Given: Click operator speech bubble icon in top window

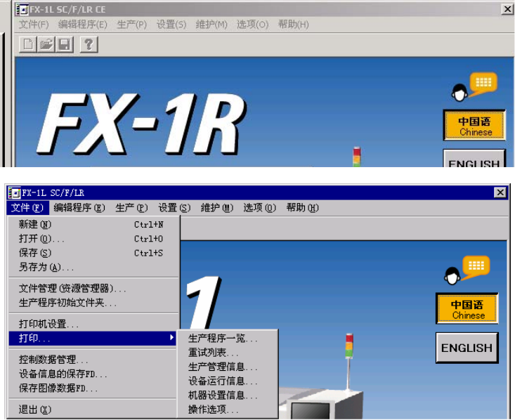Looking at the screenshot, I should (474, 87).
